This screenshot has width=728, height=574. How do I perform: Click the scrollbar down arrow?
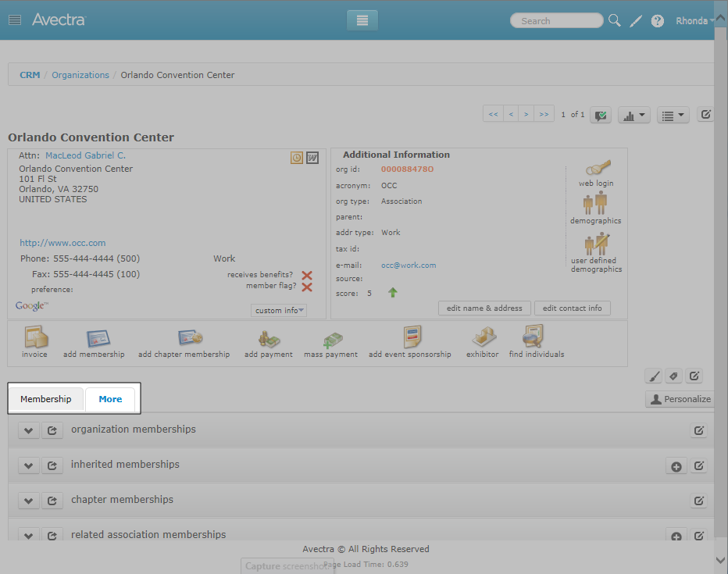[720, 560]
